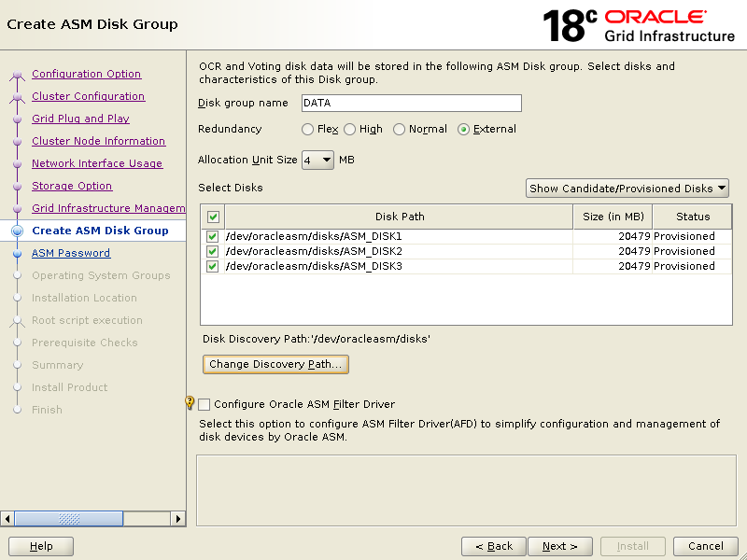This screenshot has width=747, height=560.
Task: Go to the ASM Password step
Action: coord(71,253)
